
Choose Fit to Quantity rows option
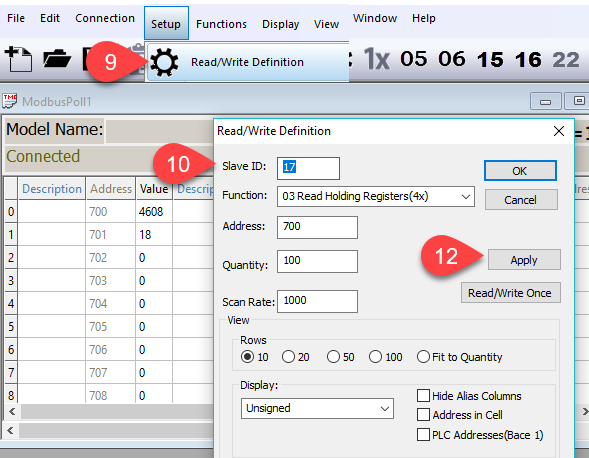click(x=459, y=357)
